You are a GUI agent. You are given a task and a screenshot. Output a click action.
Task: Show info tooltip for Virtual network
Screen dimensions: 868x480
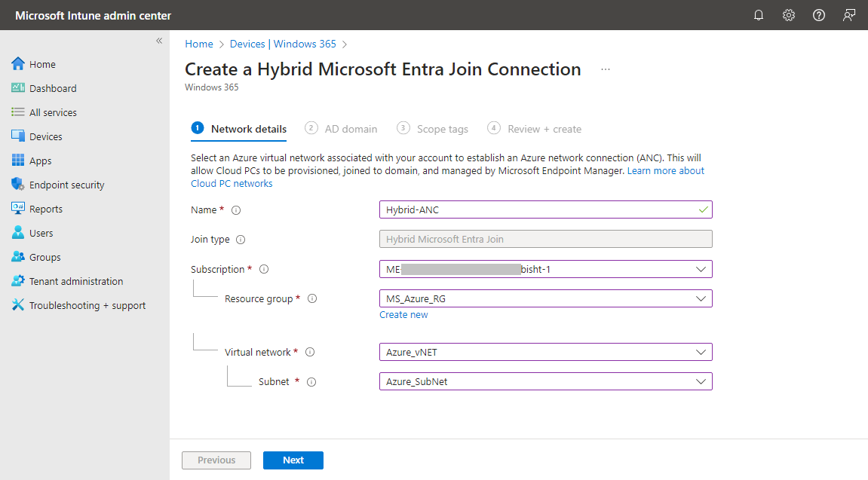click(x=310, y=352)
